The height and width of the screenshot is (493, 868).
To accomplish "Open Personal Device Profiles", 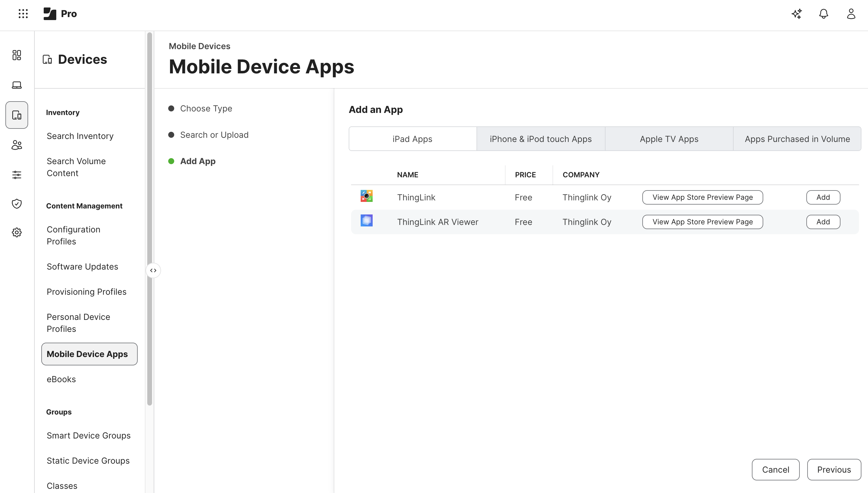I will coord(78,323).
